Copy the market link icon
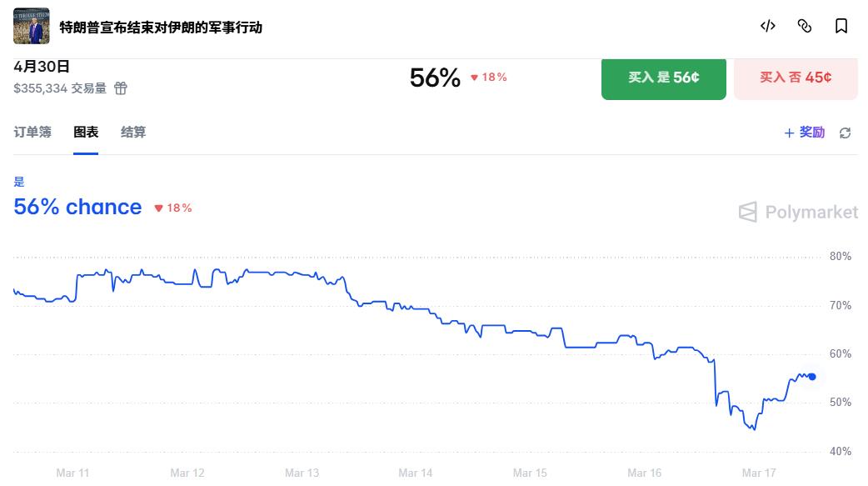Image resolution: width=868 pixels, height=486 pixels. pyautogui.click(x=805, y=26)
